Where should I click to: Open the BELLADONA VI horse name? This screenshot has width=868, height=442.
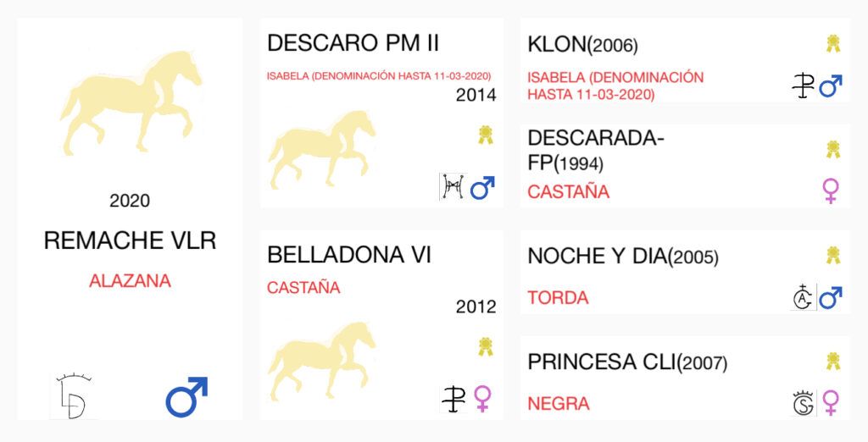(348, 255)
